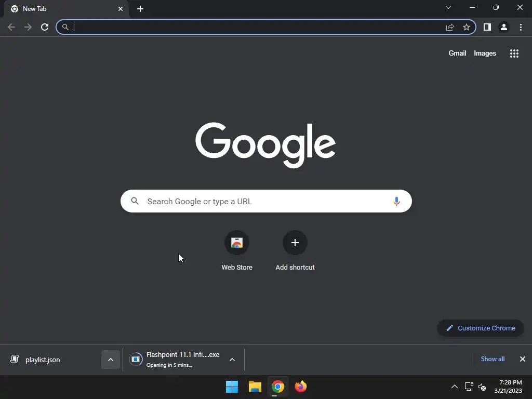The width and height of the screenshot is (532, 399).
Task: Click the Google logo
Action: coord(265,145)
